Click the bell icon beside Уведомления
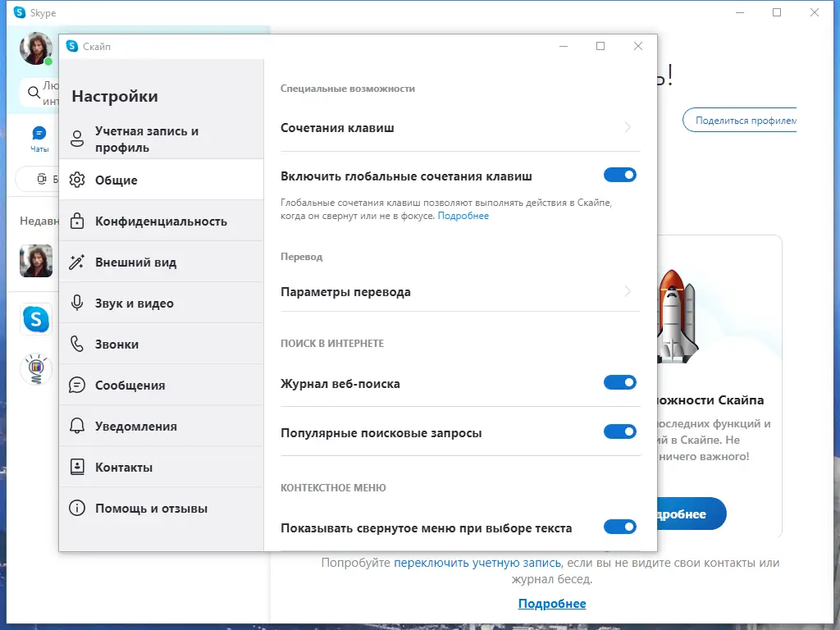The width and height of the screenshot is (840, 630). [77, 426]
